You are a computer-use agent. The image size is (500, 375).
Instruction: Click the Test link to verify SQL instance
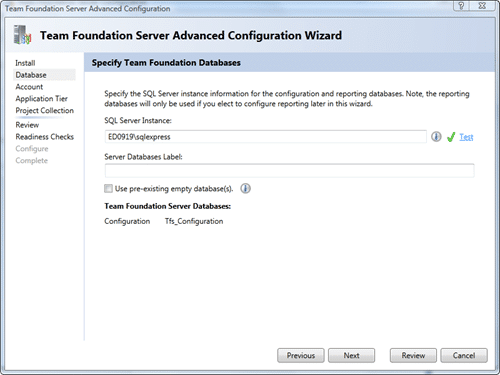pyautogui.click(x=466, y=137)
